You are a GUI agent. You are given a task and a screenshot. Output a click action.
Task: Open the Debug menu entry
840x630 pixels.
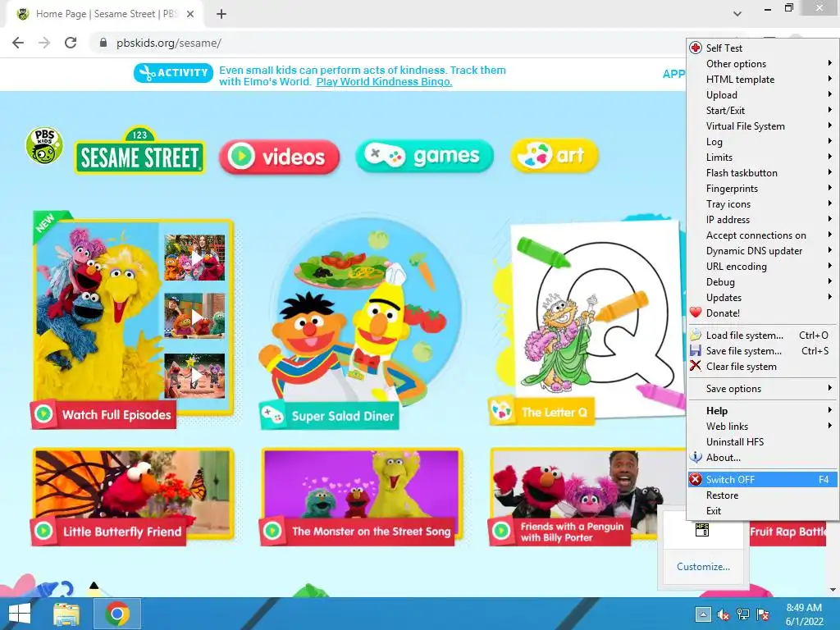tap(762, 282)
